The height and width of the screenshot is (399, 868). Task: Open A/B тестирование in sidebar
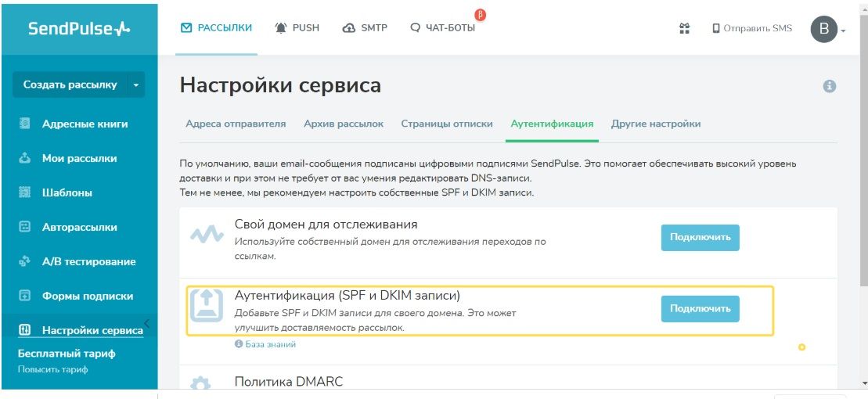pos(88,262)
